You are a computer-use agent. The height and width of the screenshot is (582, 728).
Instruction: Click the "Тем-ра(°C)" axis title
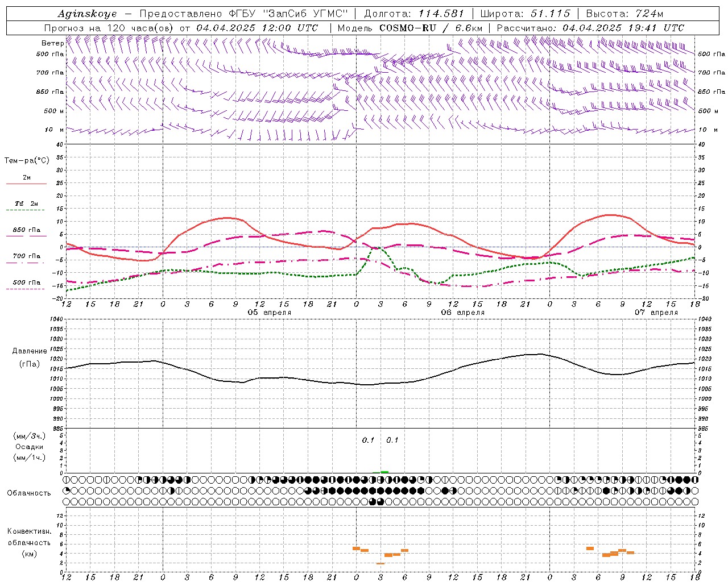pyautogui.click(x=27, y=161)
